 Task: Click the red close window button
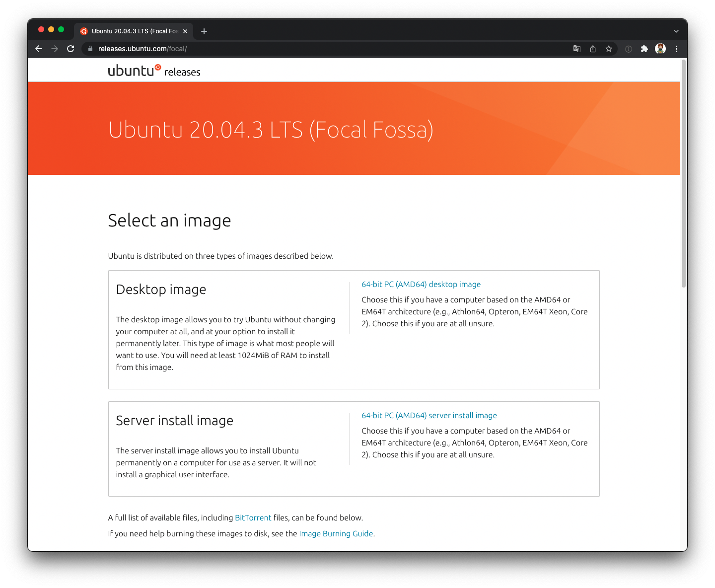41,30
